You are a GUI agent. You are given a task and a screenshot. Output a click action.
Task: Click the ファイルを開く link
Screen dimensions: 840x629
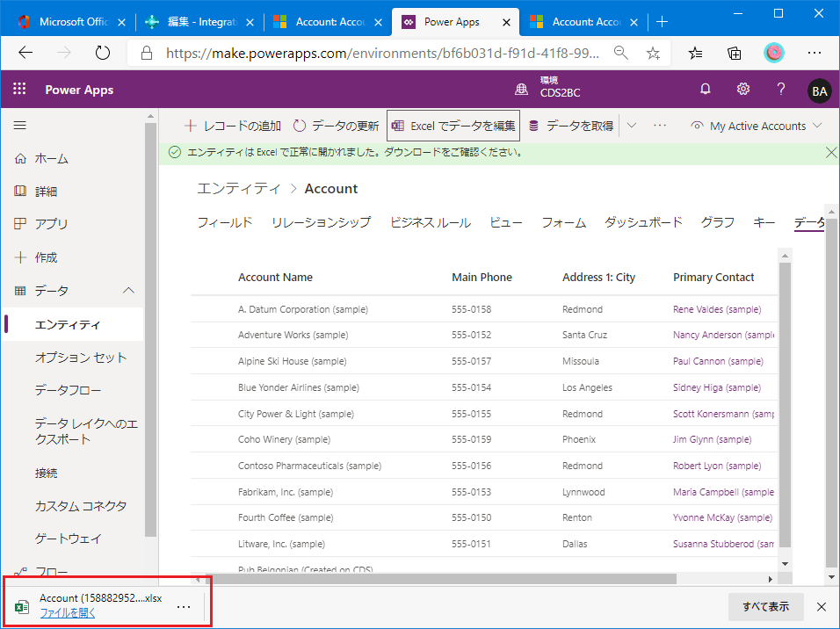68,613
